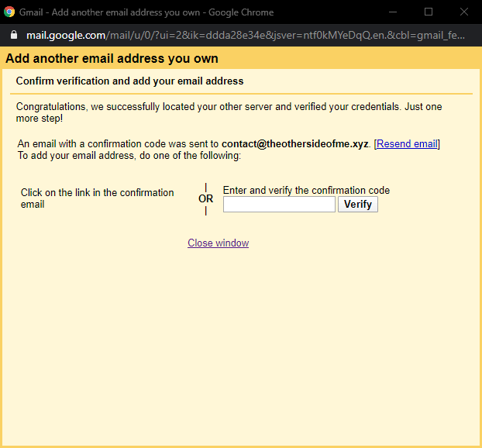
Task: Follow the Close window link
Action: click(219, 243)
